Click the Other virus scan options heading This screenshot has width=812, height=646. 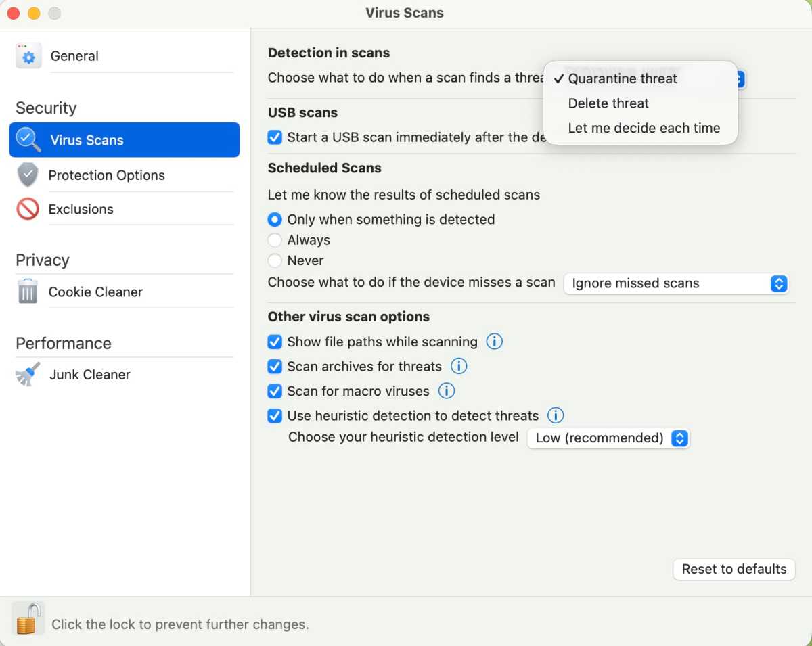point(348,317)
